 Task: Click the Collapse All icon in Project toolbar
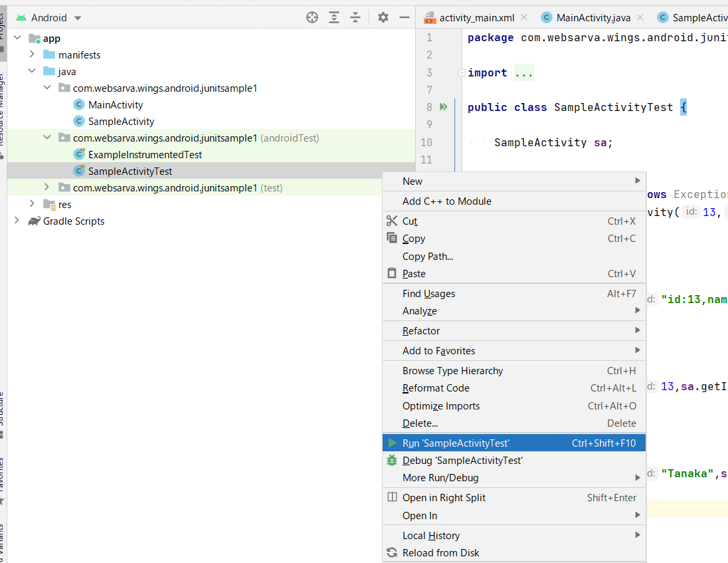[x=356, y=18]
